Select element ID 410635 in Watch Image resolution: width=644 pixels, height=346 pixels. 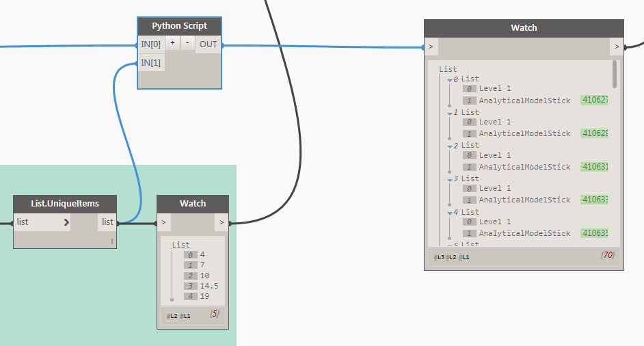pos(594,233)
